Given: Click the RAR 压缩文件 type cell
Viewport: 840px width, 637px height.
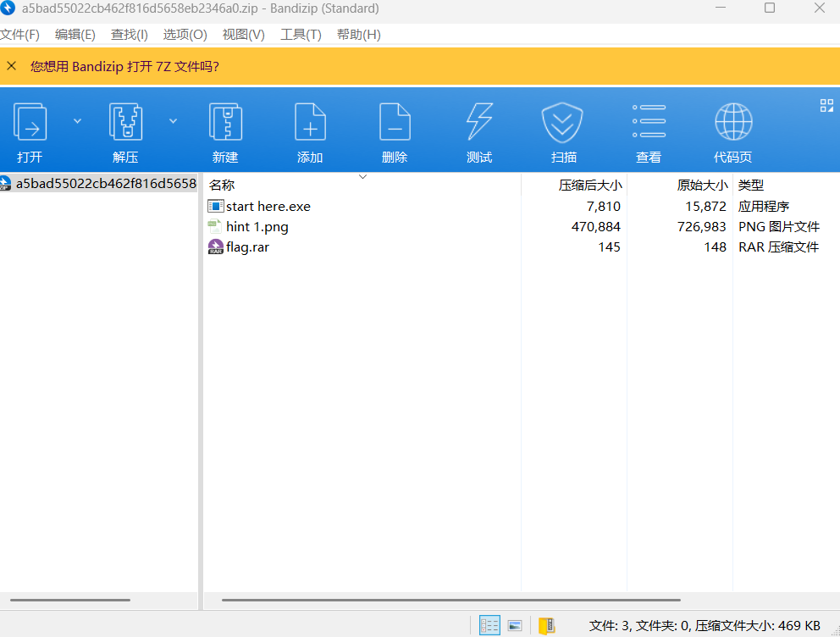Looking at the screenshot, I should click(778, 247).
